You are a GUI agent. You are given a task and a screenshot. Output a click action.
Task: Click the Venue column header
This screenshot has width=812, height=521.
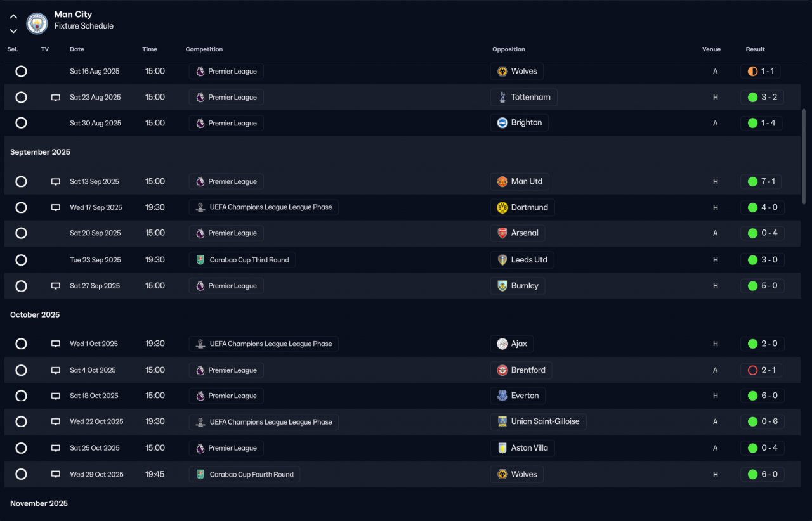(x=711, y=49)
